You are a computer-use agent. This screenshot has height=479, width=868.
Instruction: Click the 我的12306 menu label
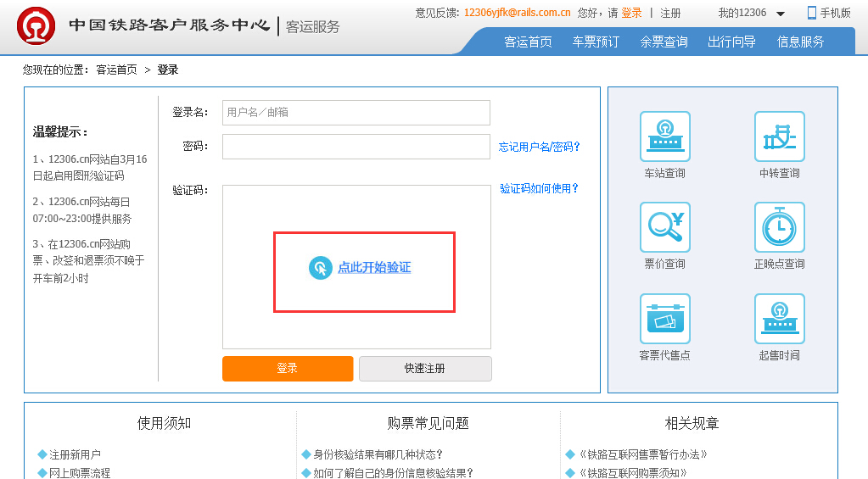(x=742, y=13)
